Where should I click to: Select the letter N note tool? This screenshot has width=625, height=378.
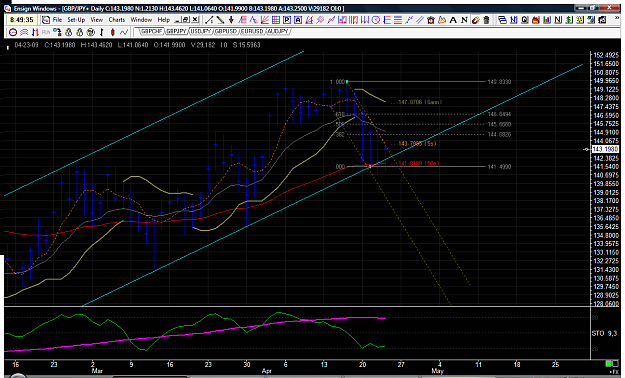(464, 20)
